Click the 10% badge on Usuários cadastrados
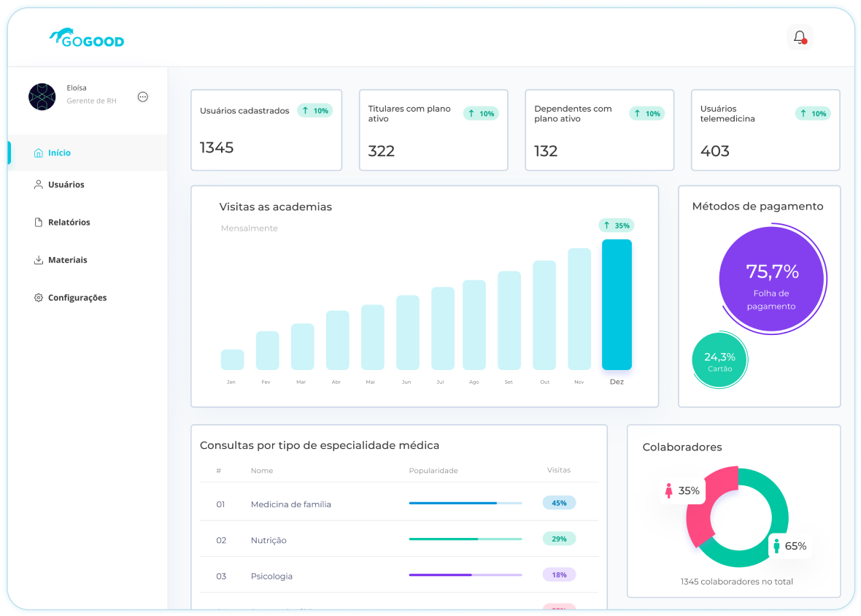Screen dimensions: 861x616 pyautogui.click(x=314, y=110)
